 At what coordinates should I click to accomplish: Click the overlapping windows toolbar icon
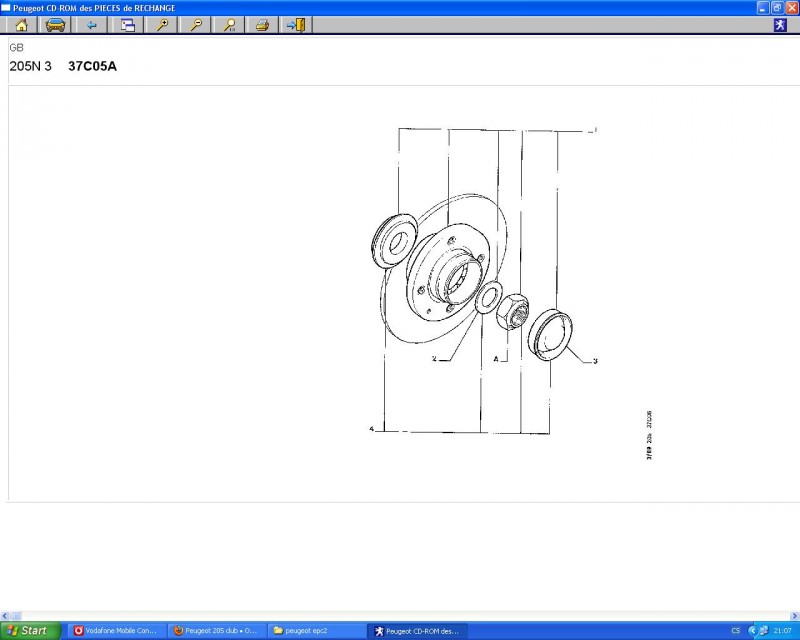click(128, 25)
